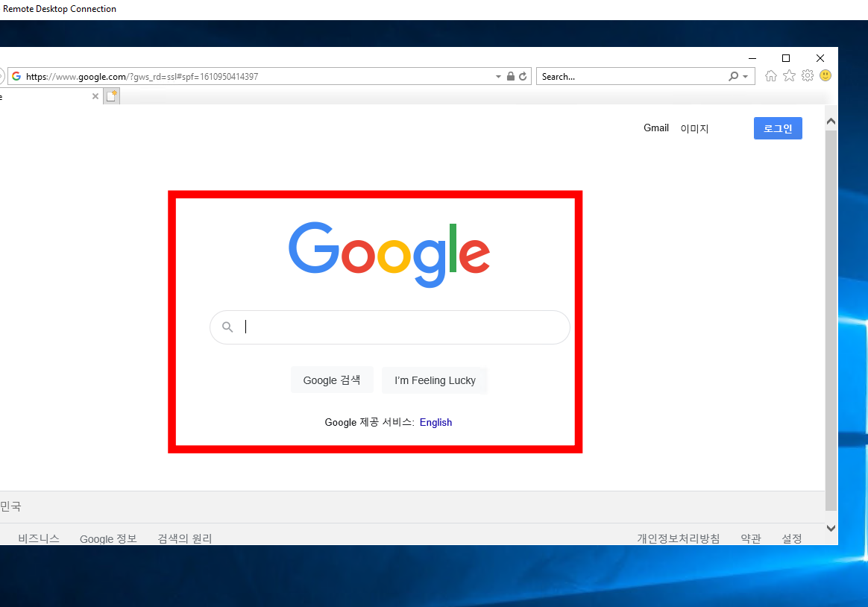Maximize the browser window

(x=785, y=58)
